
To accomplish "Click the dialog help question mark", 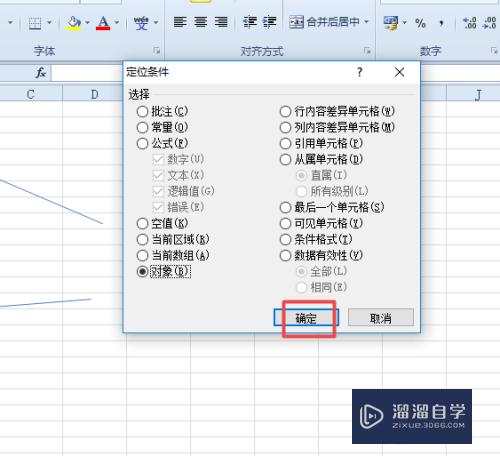I will (x=359, y=72).
